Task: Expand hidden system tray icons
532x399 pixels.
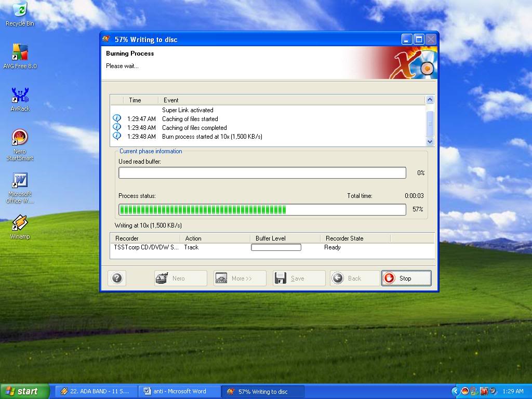Action: coord(455,392)
